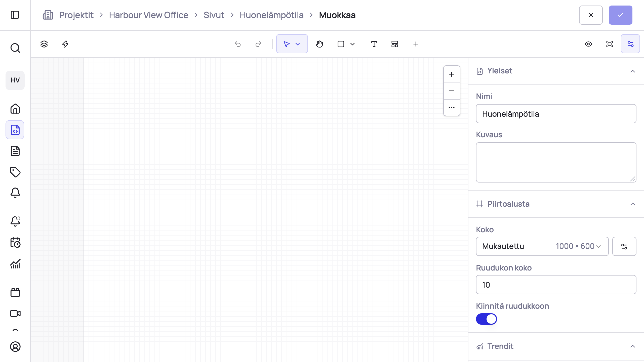Open the HV project avatar
Viewport: 644px width, 362px height.
tap(15, 80)
